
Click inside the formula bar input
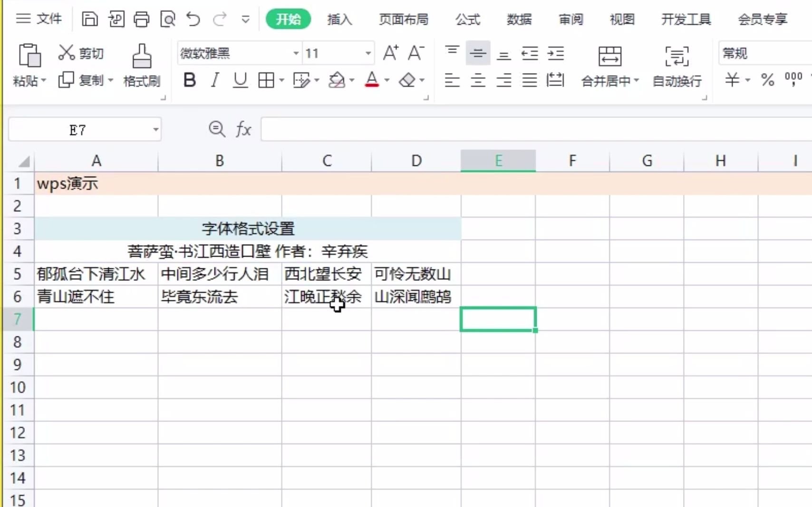click(536, 129)
